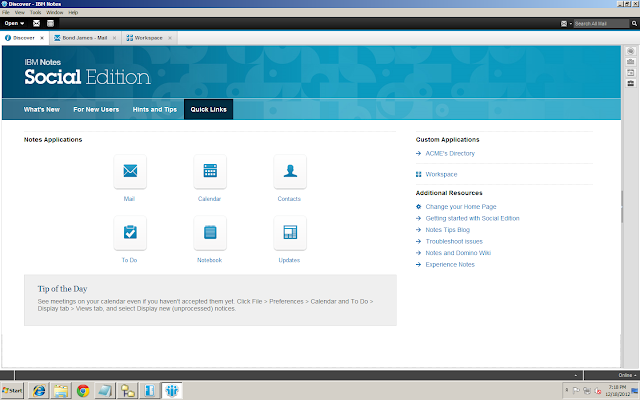Open Notes and Domino Wiki link
The height and width of the screenshot is (400, 640).
(458, 253)
